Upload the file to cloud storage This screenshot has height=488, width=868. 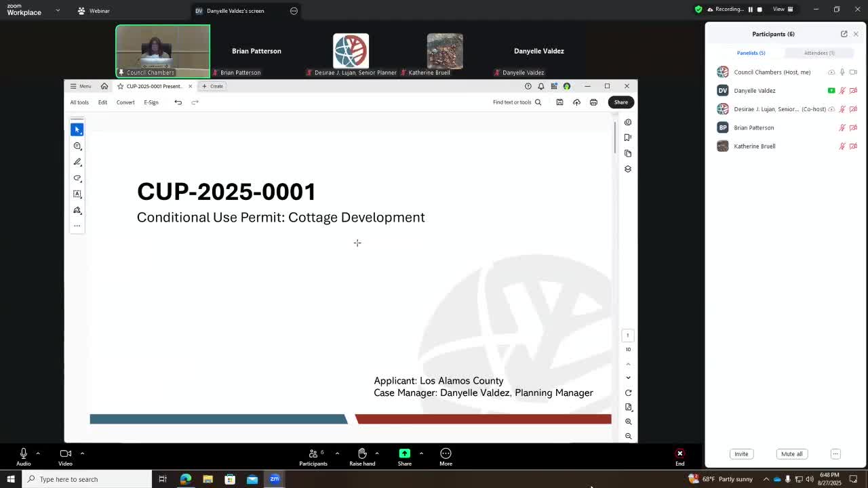(576, 102)
